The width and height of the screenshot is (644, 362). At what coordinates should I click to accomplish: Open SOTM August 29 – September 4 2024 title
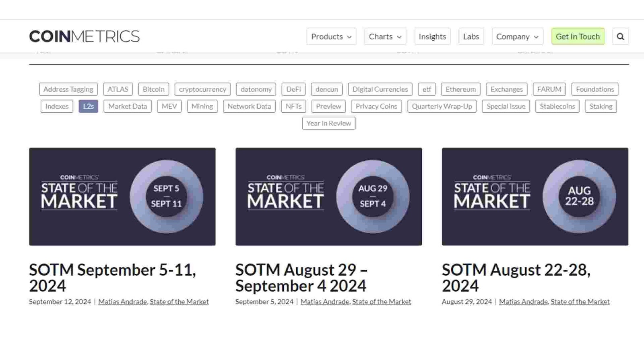301,278
